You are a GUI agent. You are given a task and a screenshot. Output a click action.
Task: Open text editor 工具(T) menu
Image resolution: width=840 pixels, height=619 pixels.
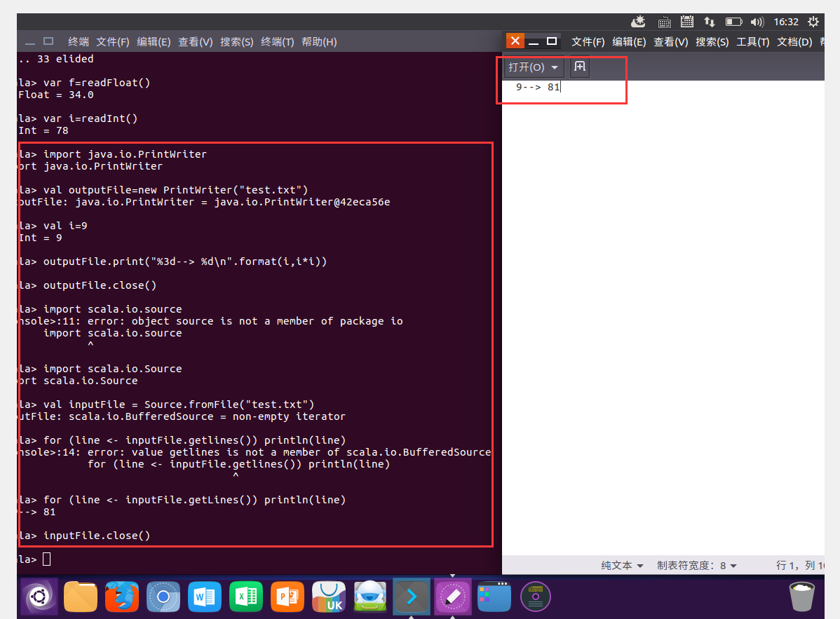coord(752,42)
